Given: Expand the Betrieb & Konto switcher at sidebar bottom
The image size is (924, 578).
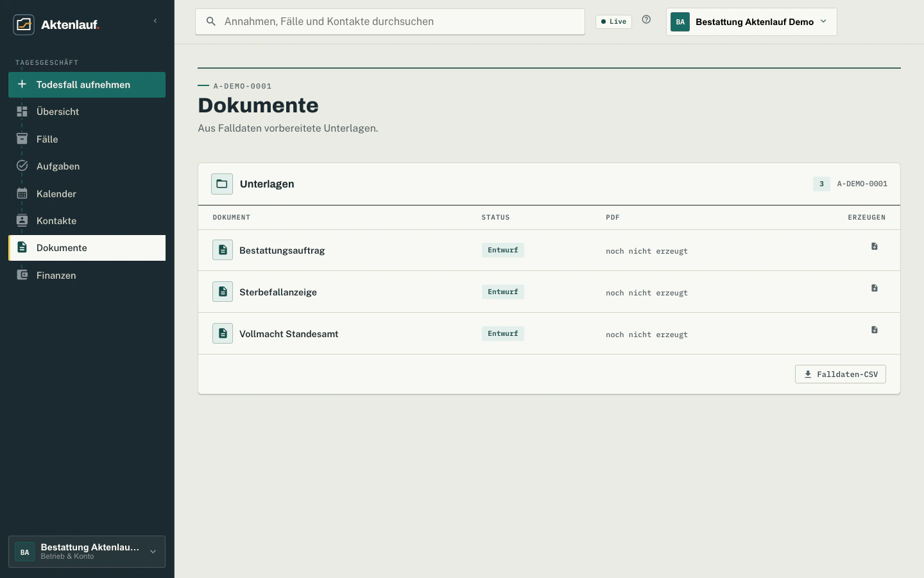Looking at the screenshot, I should (87, 552).
